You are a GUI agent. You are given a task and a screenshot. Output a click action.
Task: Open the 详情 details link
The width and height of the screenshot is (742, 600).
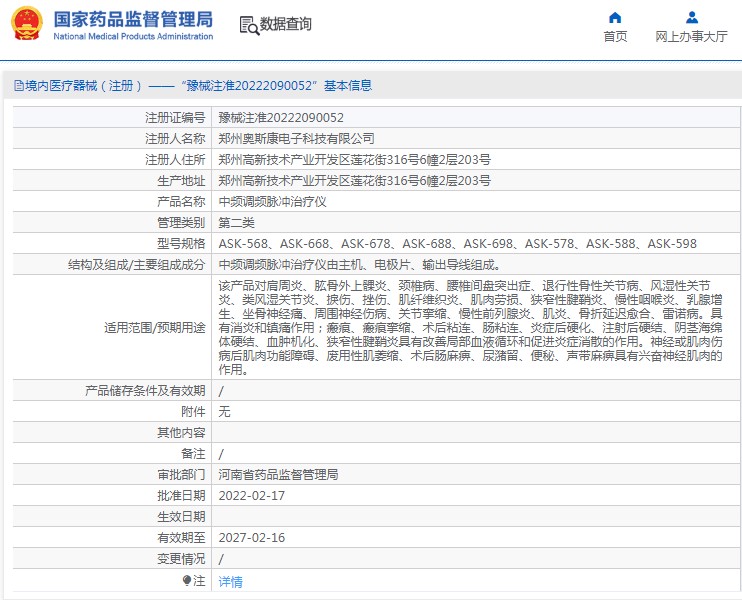(x=230, y=582)
